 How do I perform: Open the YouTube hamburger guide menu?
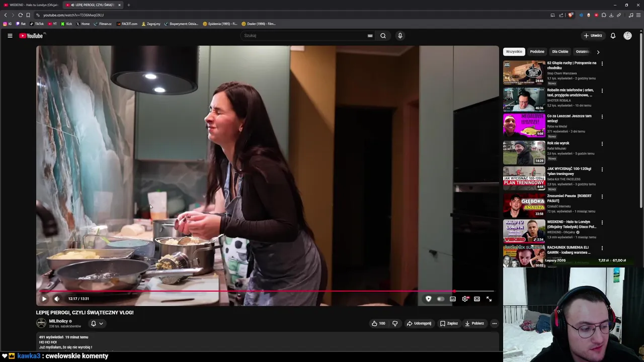click(10, 36)
